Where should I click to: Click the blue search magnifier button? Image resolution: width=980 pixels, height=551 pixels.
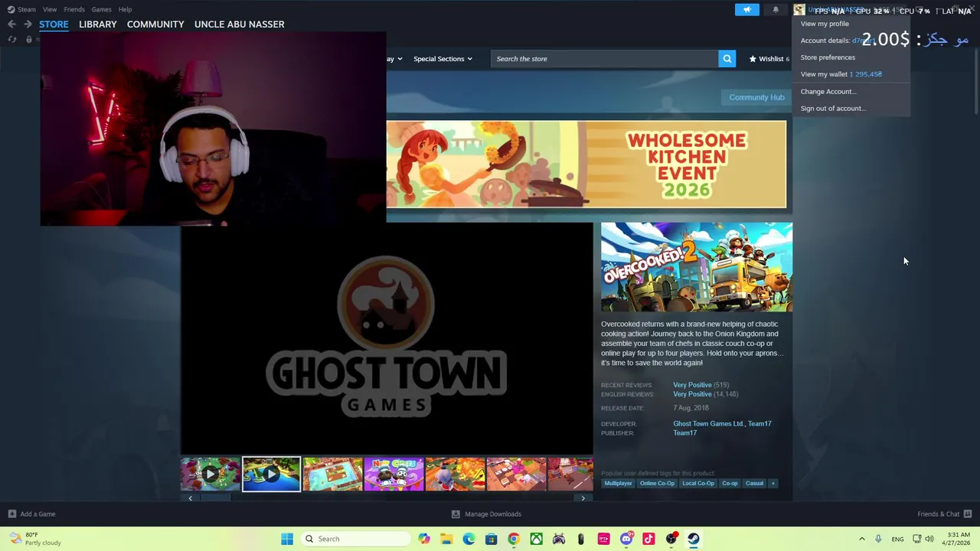[727, 59]
